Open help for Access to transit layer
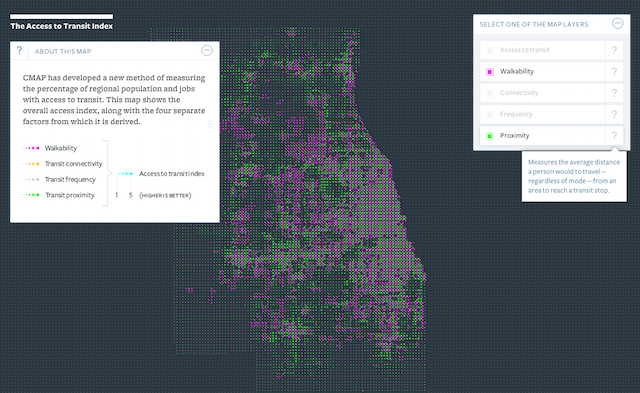The width and height of the screenshot is (640, 393). click(x=614, y=50)
